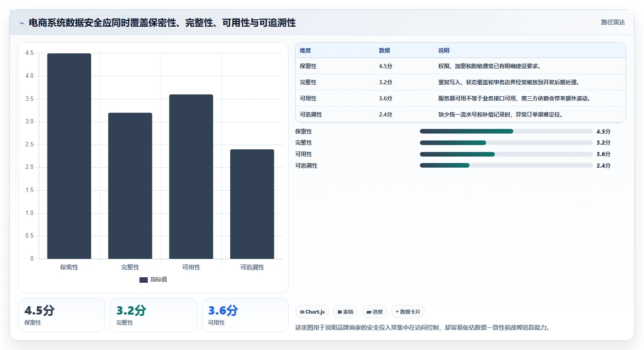
Task: Click the 可用性 3.6分 progress bar
Action: click(506, 154)
